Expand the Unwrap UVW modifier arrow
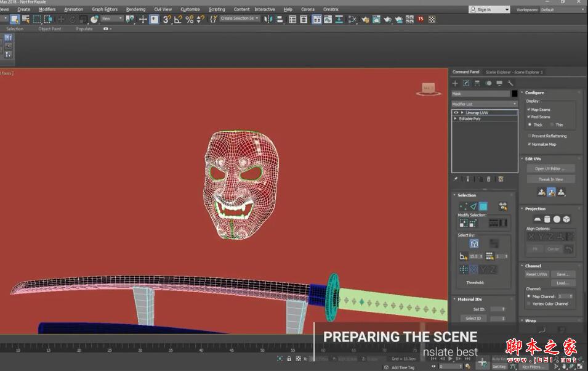The height and width of the screenshot is (371, 588). coord(462,113)
